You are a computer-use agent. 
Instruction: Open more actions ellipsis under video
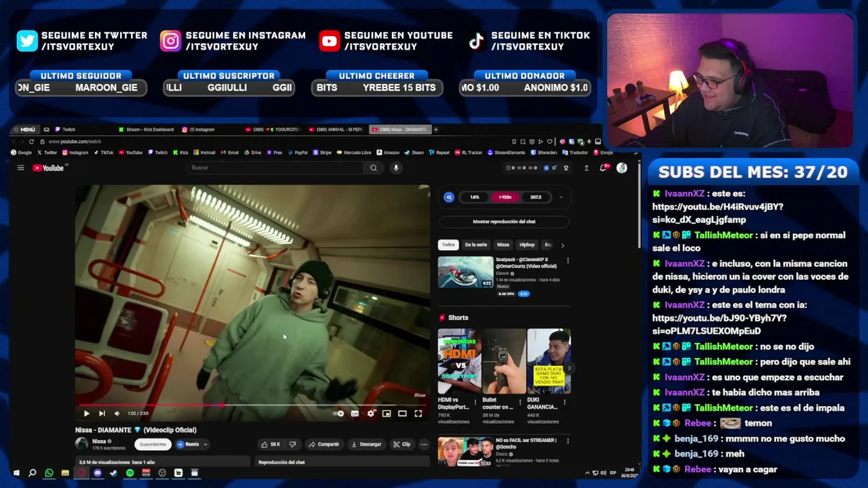[424, 445]
